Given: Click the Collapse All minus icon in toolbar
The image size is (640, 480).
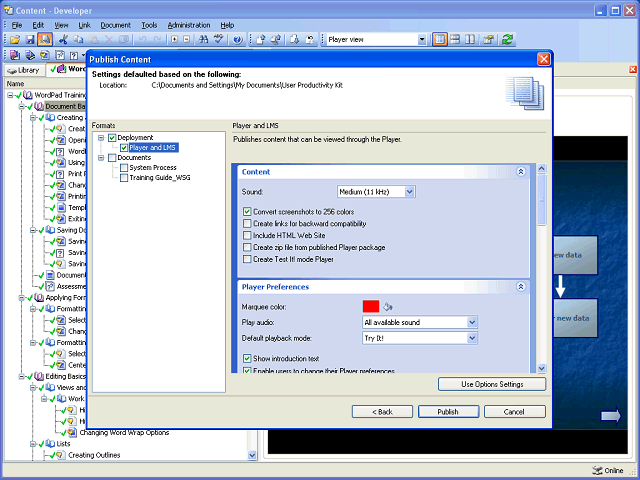Looking at the screenshot, I should pos(187,39).
